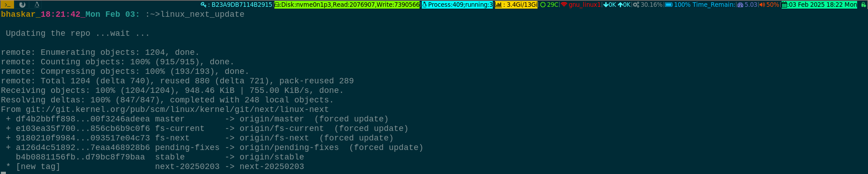Click the 30.16% CPU usage gears
Screen dimensions: 868x174
tap(647, 5)
